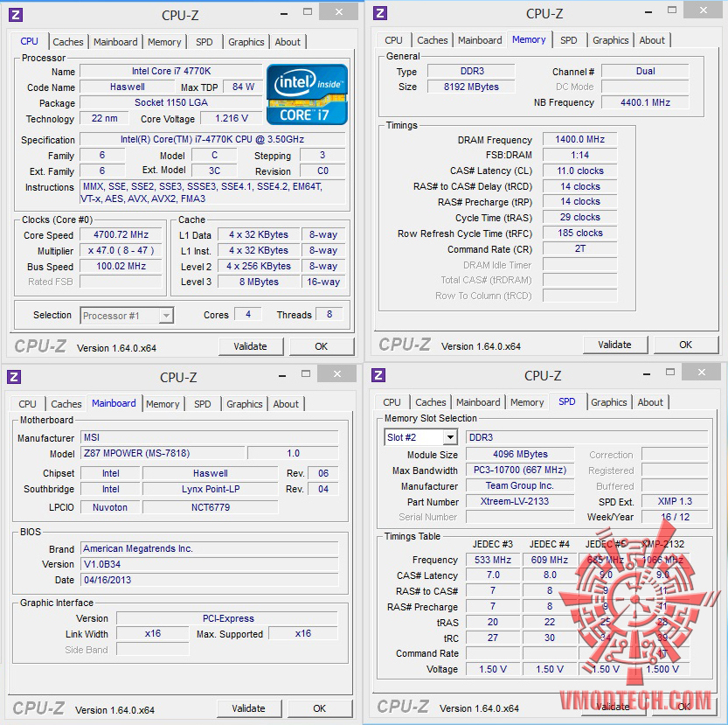Click the Multiplier value x 47.0 ( 8 - 47 )
Image resolution: width=728 pixels, height=725 pixels.
tap(121, 250)
